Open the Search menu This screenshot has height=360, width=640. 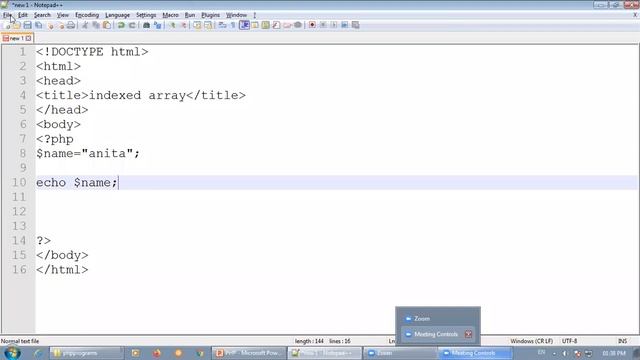tap(42, 15)
